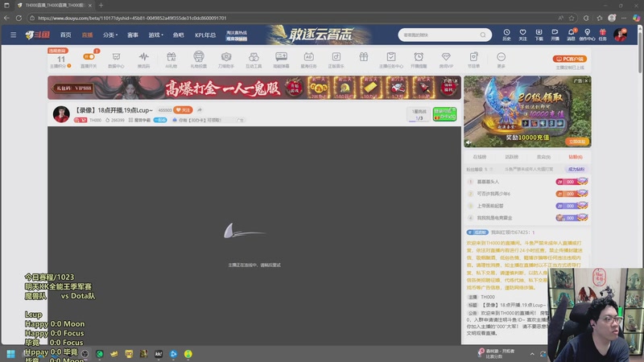Click the streamer avatar beside title
Image resolution: width=644 pixels, height=362 pixels.
tap(61, 113)
